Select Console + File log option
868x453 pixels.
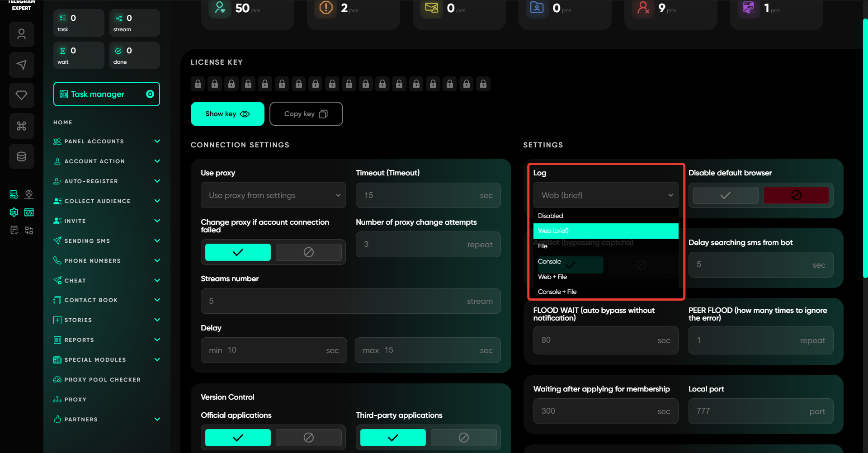[x=557, y=292]
